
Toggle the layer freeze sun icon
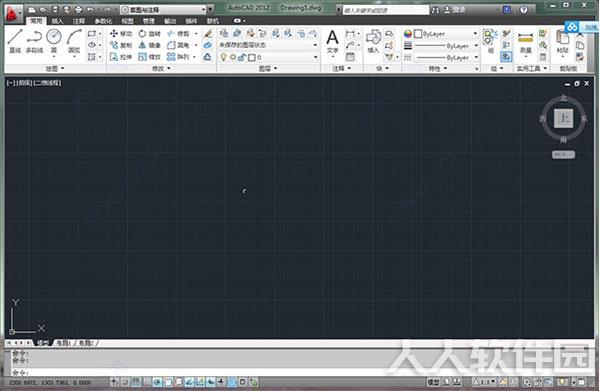pyautogui.click(x=233, y=57)
